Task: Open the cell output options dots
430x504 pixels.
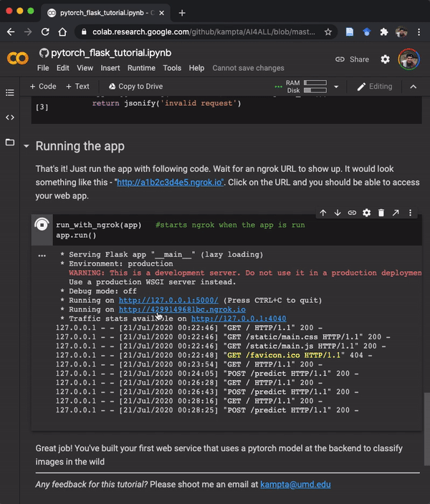Action: point(42,256)
